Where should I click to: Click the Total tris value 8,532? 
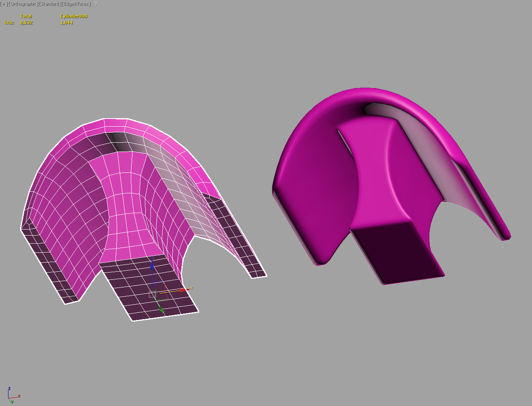pyautogui.click(x=26, y=23)
